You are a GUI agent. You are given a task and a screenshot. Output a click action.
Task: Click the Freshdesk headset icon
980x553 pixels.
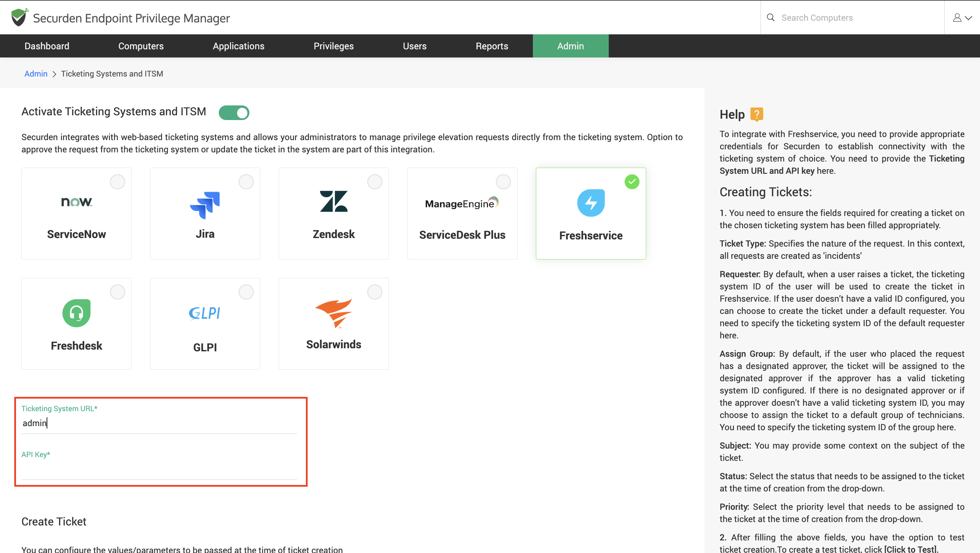(77, 313)
